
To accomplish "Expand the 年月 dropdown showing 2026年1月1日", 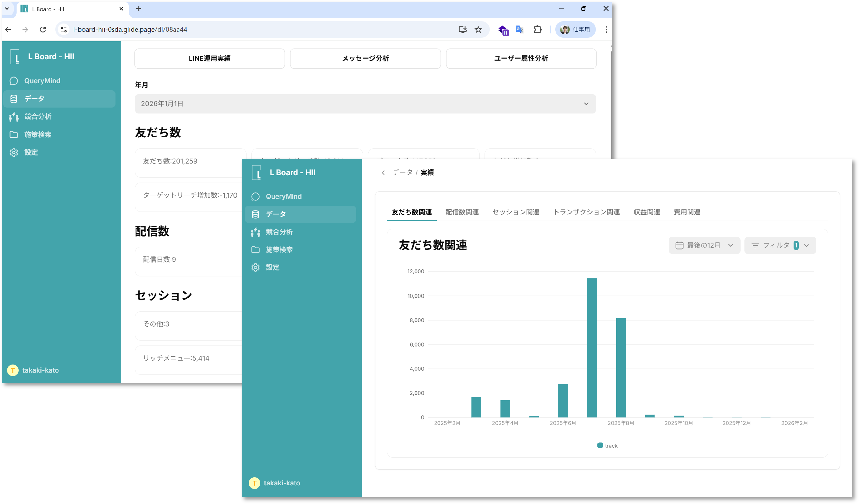I will (365, 104).
